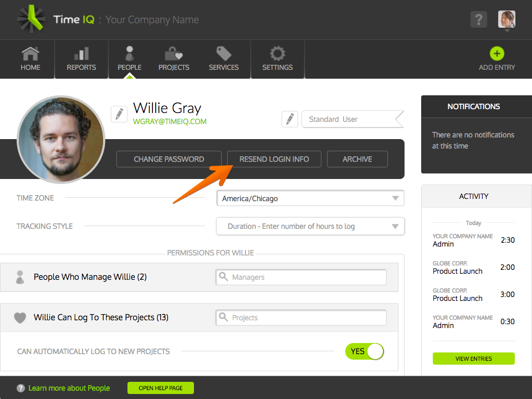Click the Open Help Page button

click(161, 388)
